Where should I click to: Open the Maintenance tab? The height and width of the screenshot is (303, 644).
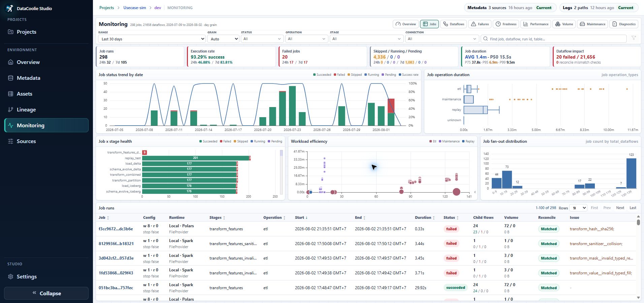(x=592, y=24)
